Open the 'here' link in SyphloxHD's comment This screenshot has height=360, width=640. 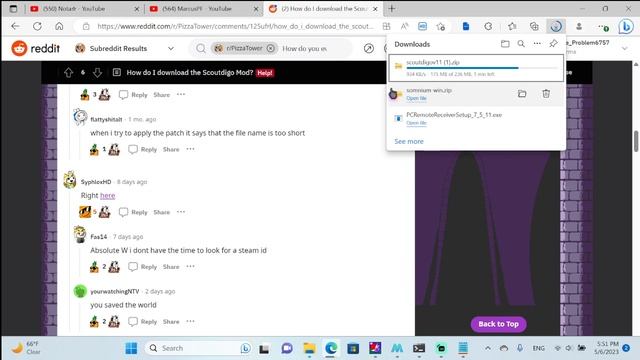[x=108, y=196]
